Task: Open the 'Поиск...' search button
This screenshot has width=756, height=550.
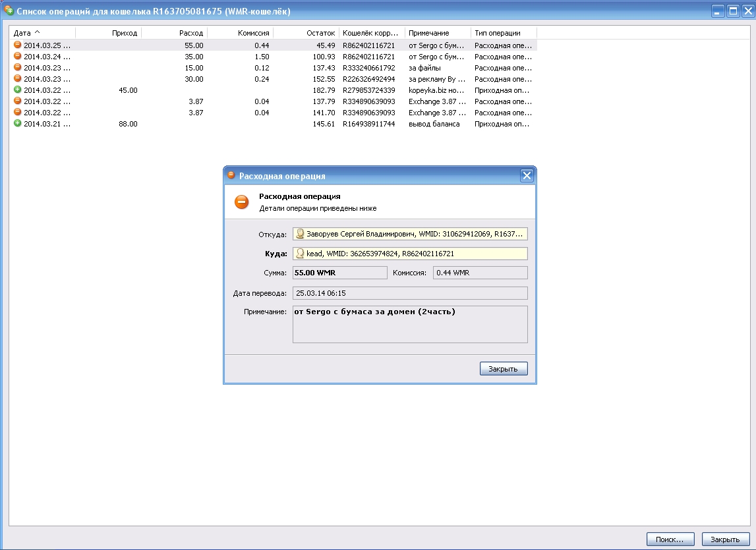Action: [670, 539]
